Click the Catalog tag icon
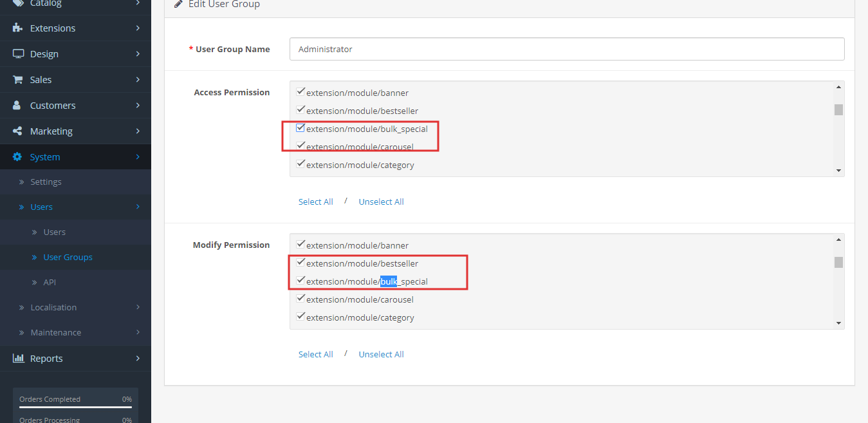Image resolution: width=868 pixels, height=423 pixels. (18, 3)
